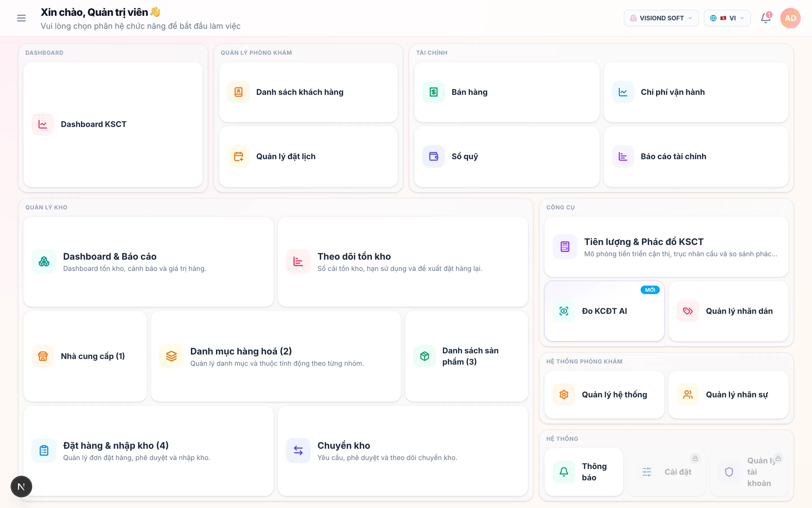
Task: Open Thông báo card
Action: click(584, 472)
